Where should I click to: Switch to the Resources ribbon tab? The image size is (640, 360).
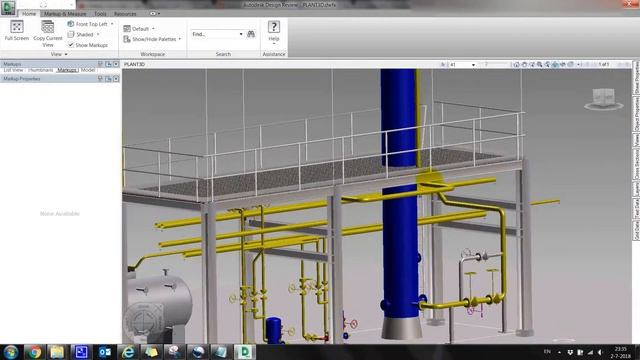pyautogui.click(x=125, y=13)
